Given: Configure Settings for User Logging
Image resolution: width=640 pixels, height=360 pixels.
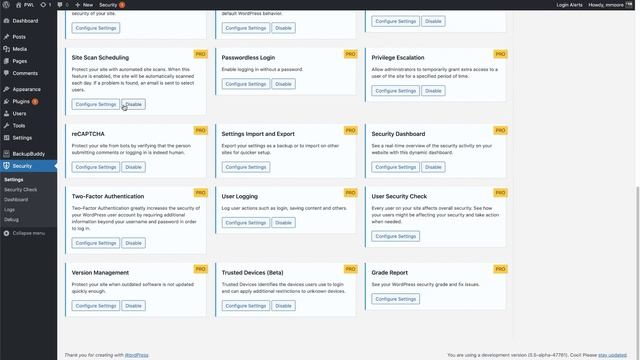Looking at the screenshot, I should [246, 223].
